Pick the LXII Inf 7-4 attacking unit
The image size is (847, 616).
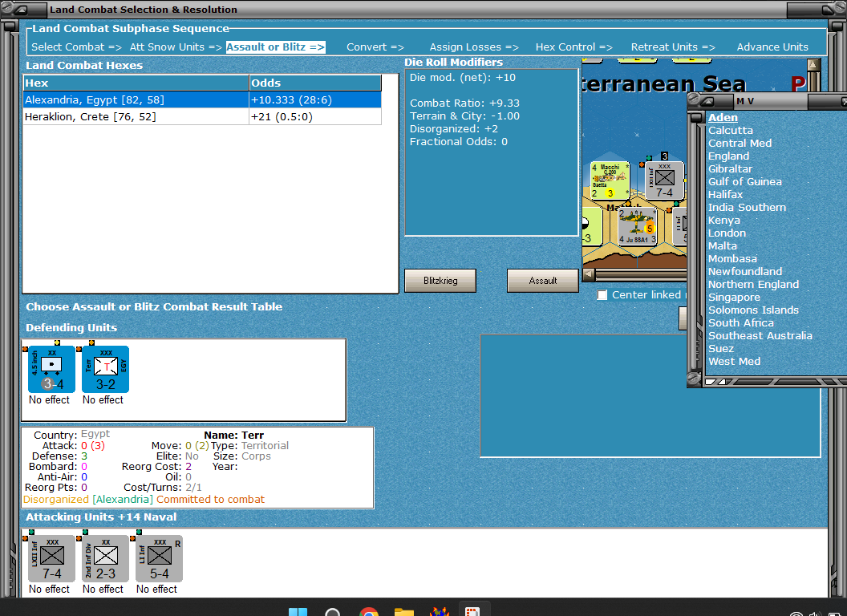tap(51, 559)
